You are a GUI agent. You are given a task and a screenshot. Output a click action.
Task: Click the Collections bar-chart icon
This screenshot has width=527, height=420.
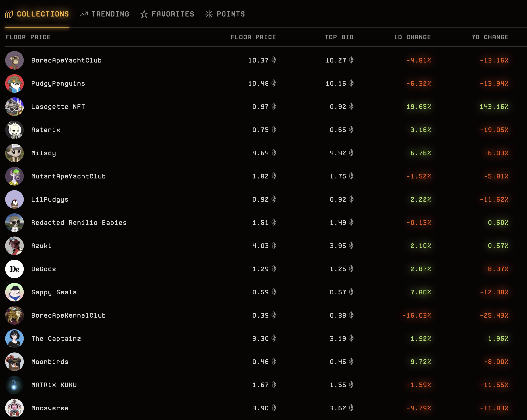click(x=9, y=14)
